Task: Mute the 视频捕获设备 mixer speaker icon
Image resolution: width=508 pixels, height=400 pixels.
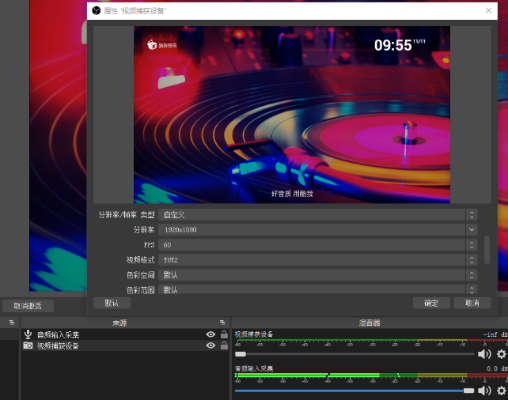Action: pos(484,354)
